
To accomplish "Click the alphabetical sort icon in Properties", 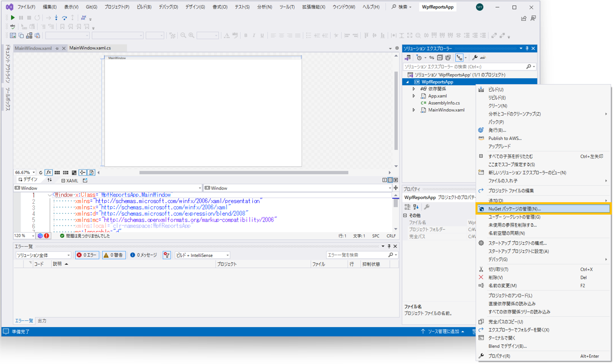I will [416, 207].
